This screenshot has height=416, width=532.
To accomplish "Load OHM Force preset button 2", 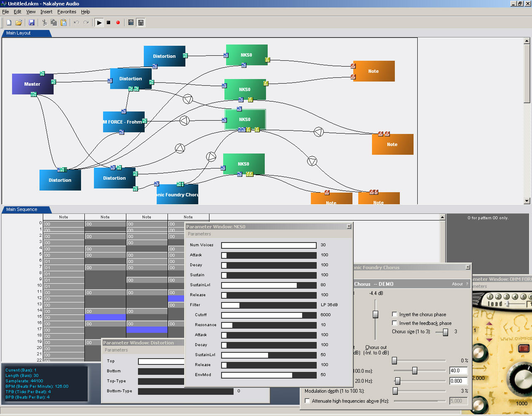I will coord(498,297).
